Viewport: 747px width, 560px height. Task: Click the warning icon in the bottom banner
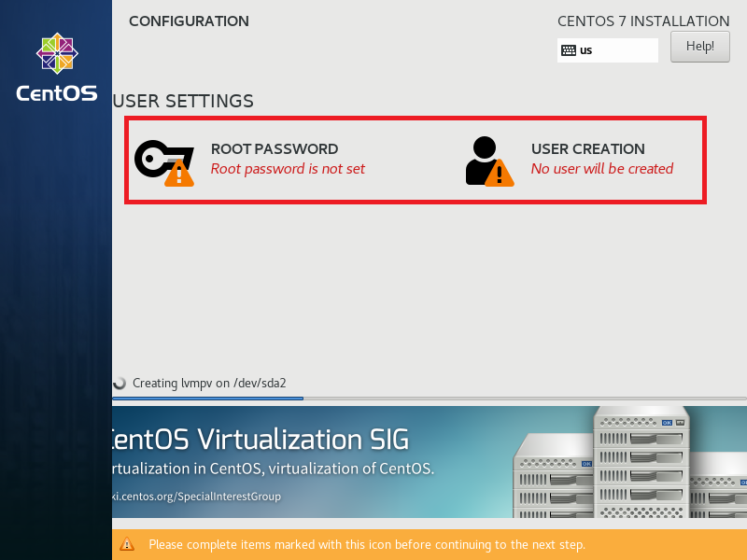click(x=128, y=544)
